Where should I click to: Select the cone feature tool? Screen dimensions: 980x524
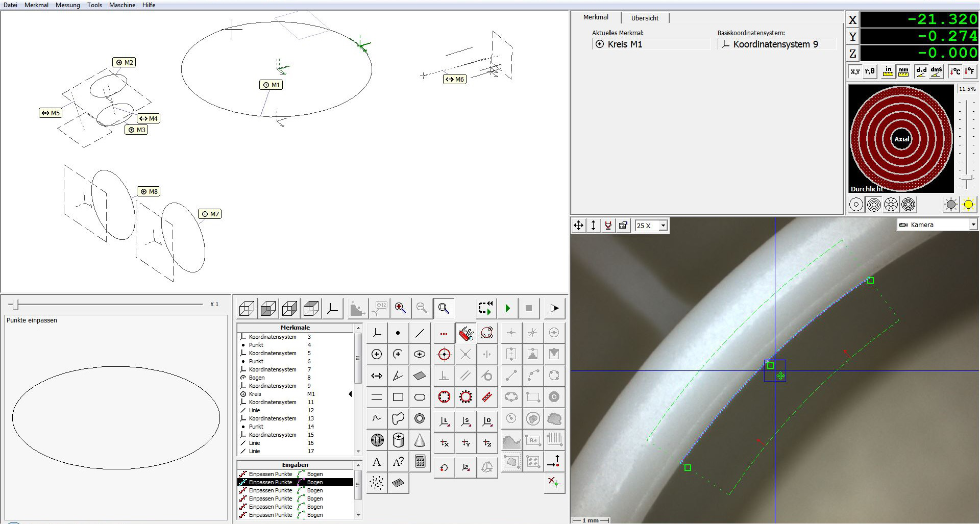420,440
